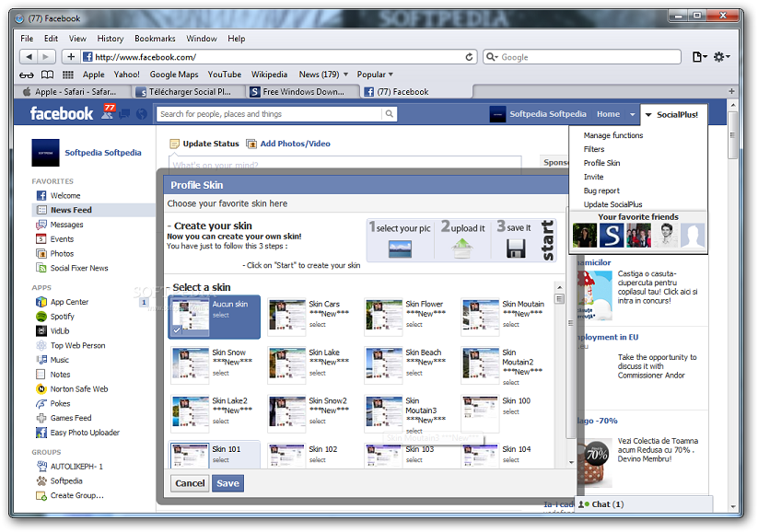The image size is (758, 532).
Task: Choose the Skin Flower thumbnail
Action: coord(383,316)
